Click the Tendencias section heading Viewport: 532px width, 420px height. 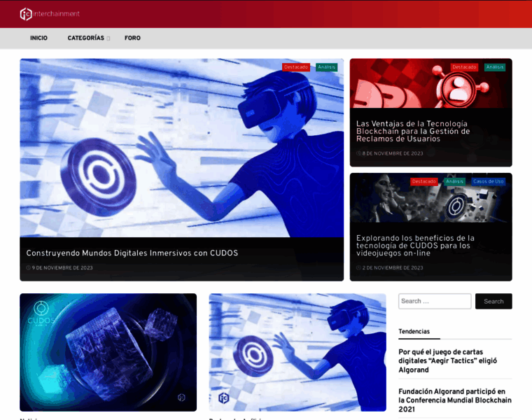coord(414,332)
